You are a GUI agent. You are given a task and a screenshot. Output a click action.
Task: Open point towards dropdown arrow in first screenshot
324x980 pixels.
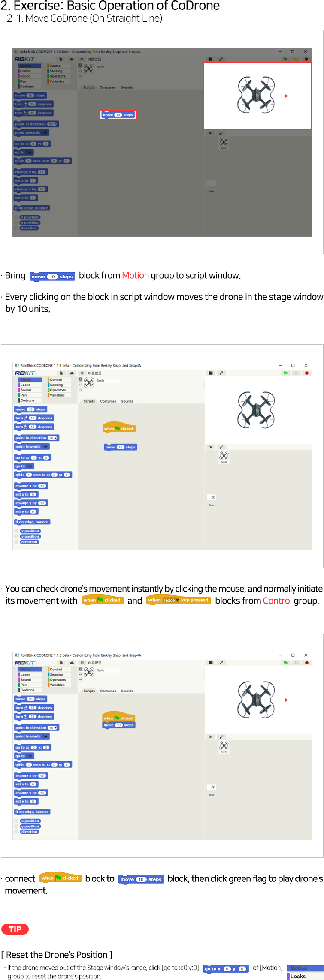(x=45, y=133)
